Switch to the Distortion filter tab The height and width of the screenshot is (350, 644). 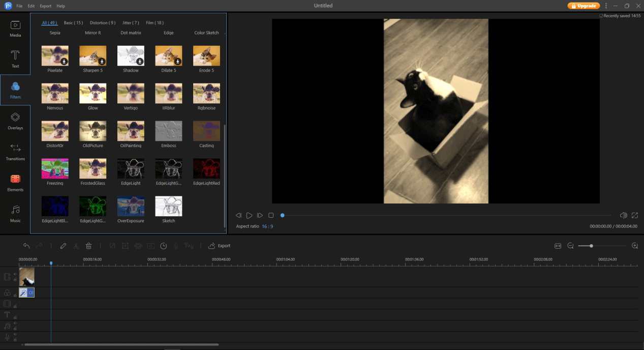point(103,23)
